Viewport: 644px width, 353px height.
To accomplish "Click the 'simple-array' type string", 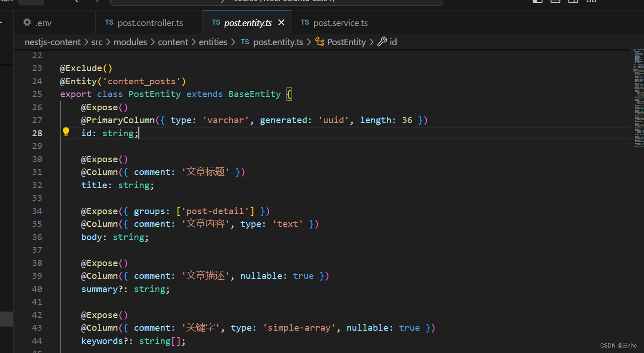I will coord(300,328).
